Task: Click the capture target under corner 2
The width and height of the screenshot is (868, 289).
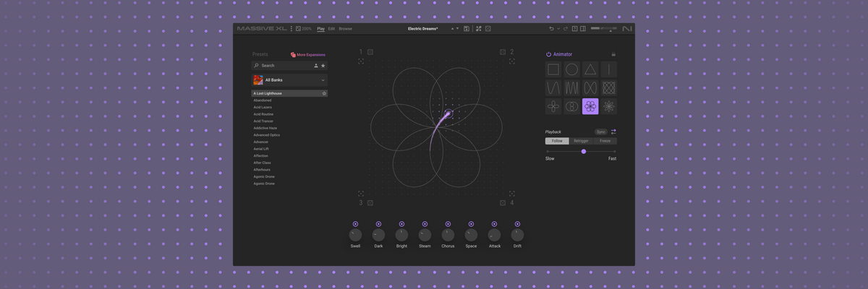Action: coord(512,61)
